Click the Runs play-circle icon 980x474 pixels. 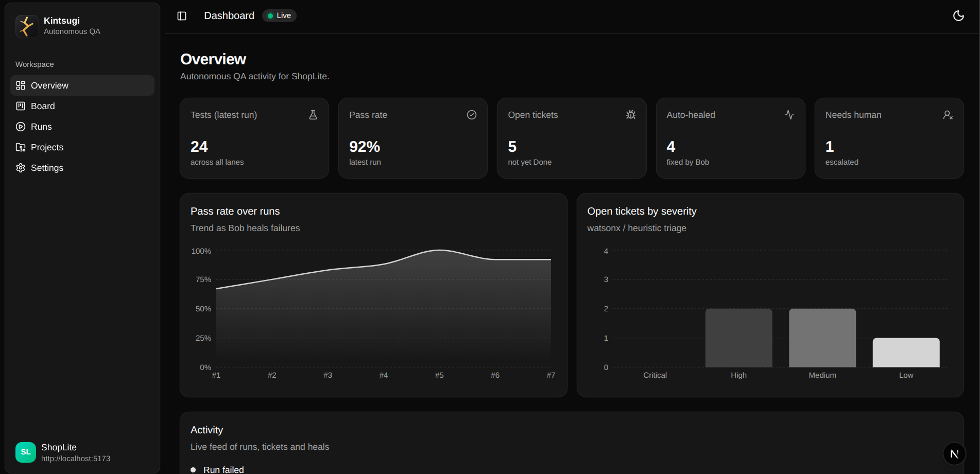tap(21, 127)
